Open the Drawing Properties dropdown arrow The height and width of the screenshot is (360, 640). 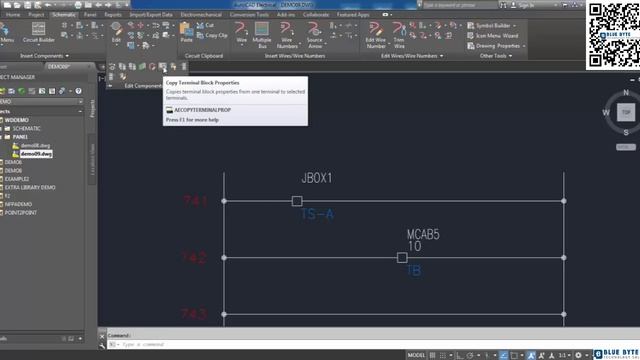523,46
